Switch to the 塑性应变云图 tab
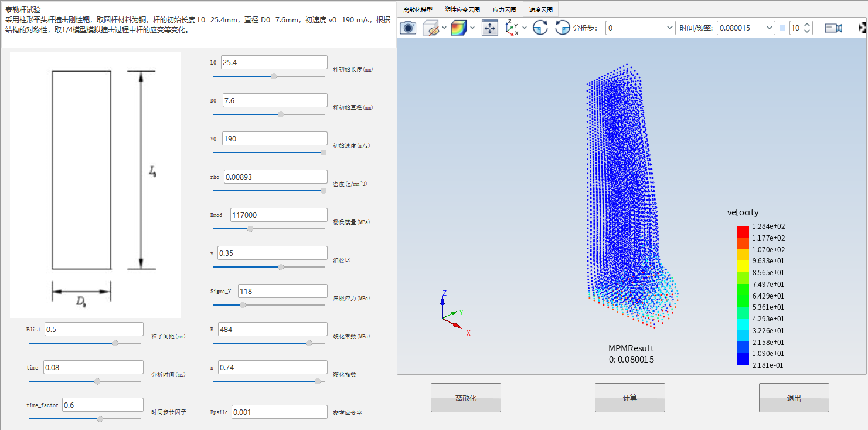 (x=462, y=10)
